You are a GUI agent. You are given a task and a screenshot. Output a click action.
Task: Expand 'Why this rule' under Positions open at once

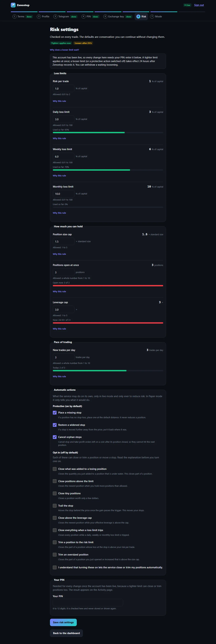(59, 292)
